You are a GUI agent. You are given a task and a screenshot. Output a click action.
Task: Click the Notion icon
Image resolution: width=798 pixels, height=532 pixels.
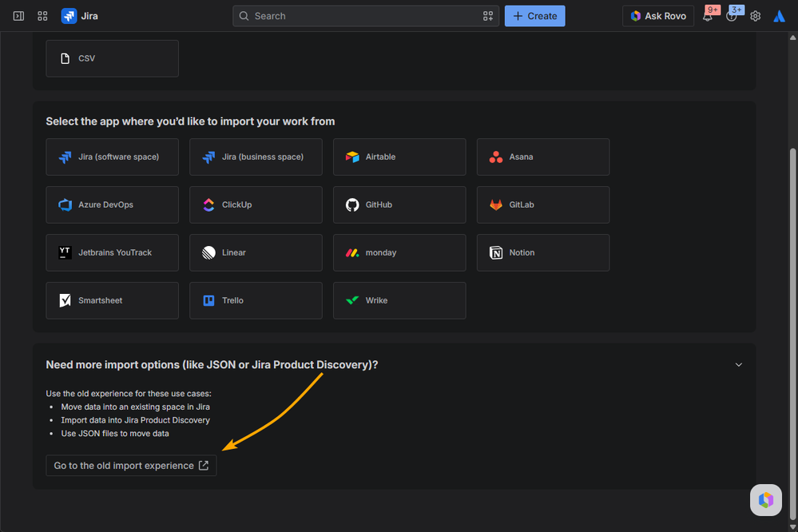(496, 252)
